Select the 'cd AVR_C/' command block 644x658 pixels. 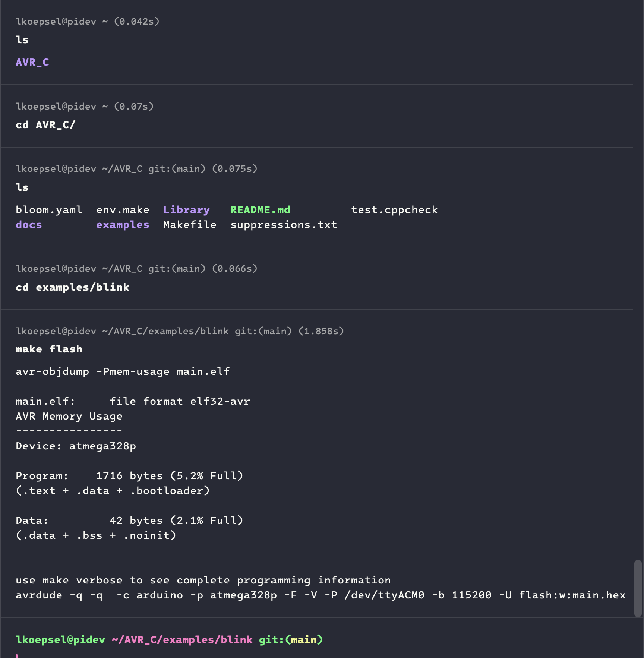tap(317, 116)
